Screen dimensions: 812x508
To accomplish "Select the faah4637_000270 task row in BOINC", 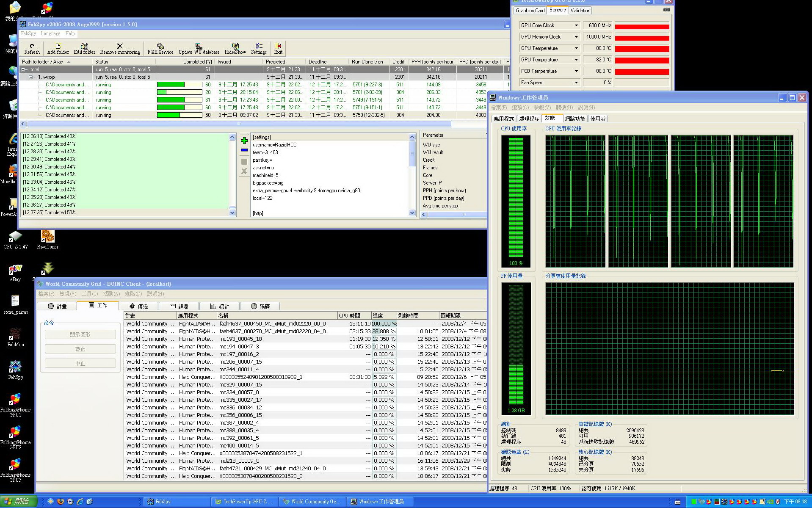I will pyautogui.click(x=306, y=331).
